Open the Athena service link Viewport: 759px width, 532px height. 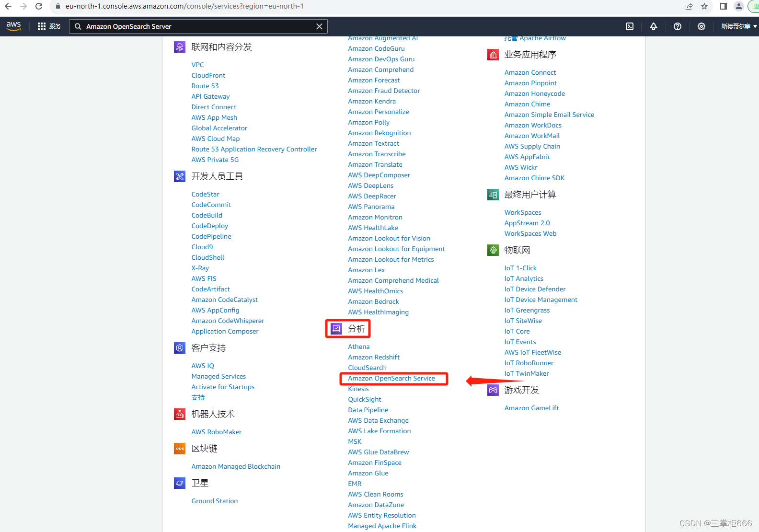pos(359,347)
